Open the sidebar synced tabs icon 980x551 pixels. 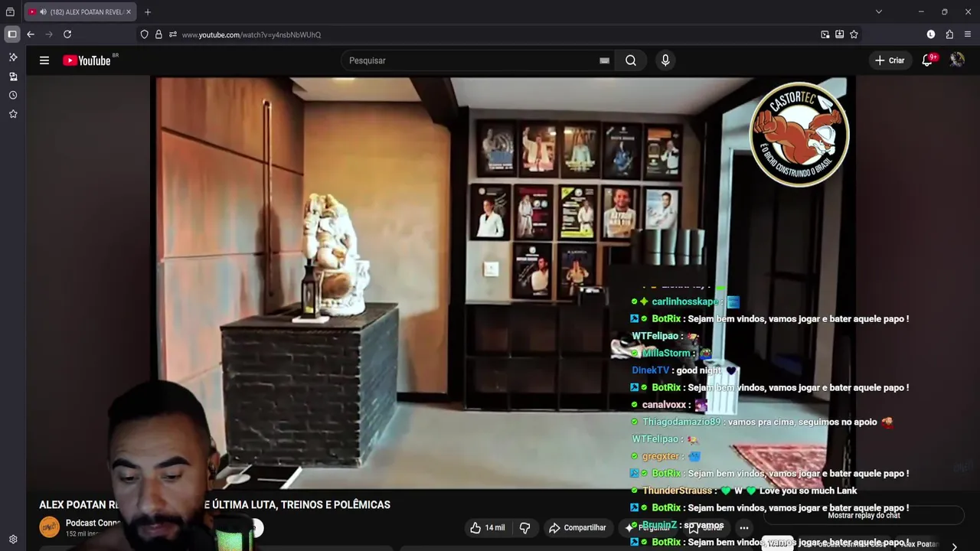pyautogui.click(x=13, y=77)
